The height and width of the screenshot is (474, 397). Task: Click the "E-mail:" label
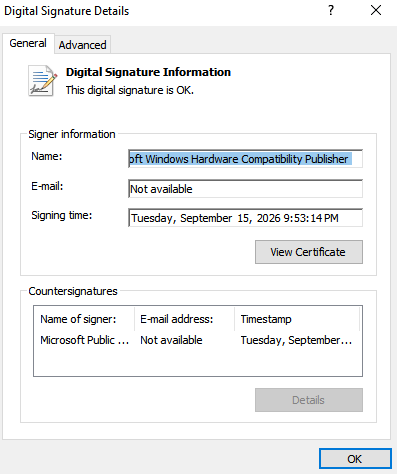[x=47, y=186]
